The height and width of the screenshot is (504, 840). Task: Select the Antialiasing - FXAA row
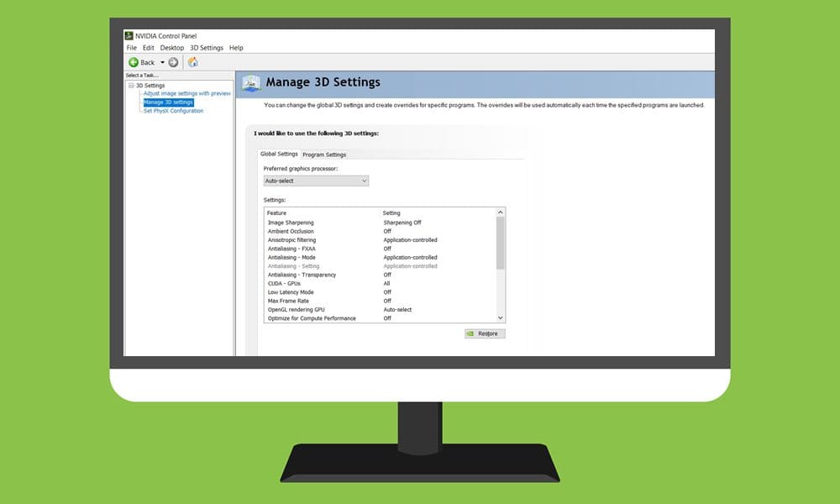pos(381,249)
